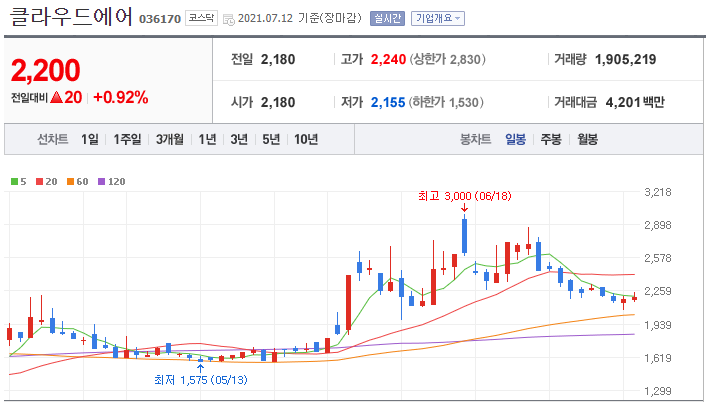This screenshot has height=402, width=706.
Task: Click the 3,218 y-axis label
Action: pos(658,192)
